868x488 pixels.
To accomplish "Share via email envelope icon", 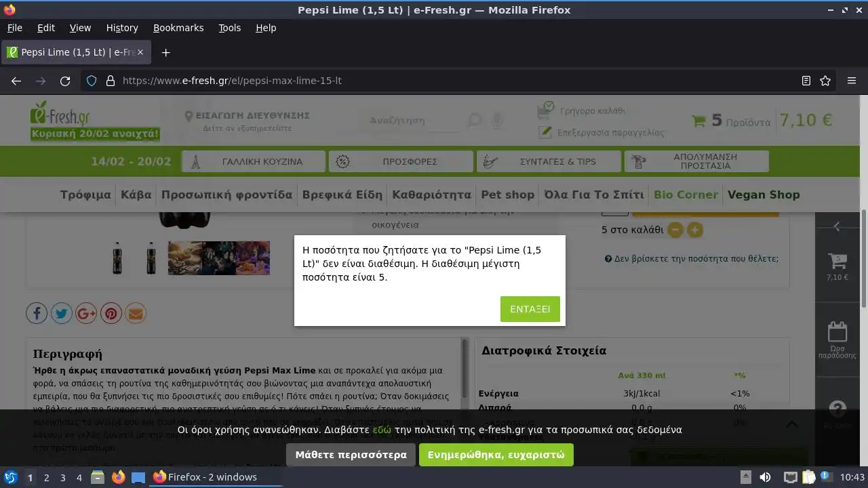I will coord(136,313).
